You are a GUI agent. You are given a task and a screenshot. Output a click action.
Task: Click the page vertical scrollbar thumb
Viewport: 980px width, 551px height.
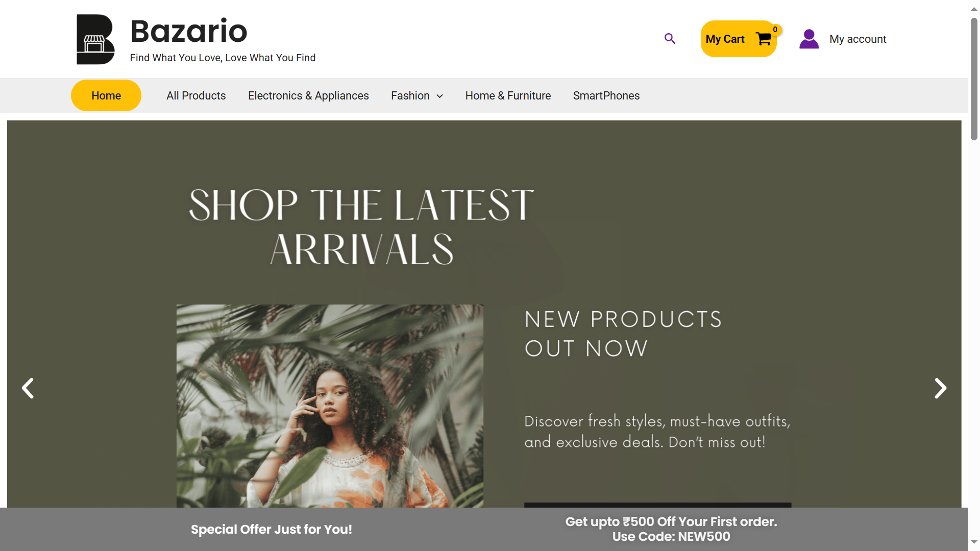pyautogui.click(x=974, y=79)
